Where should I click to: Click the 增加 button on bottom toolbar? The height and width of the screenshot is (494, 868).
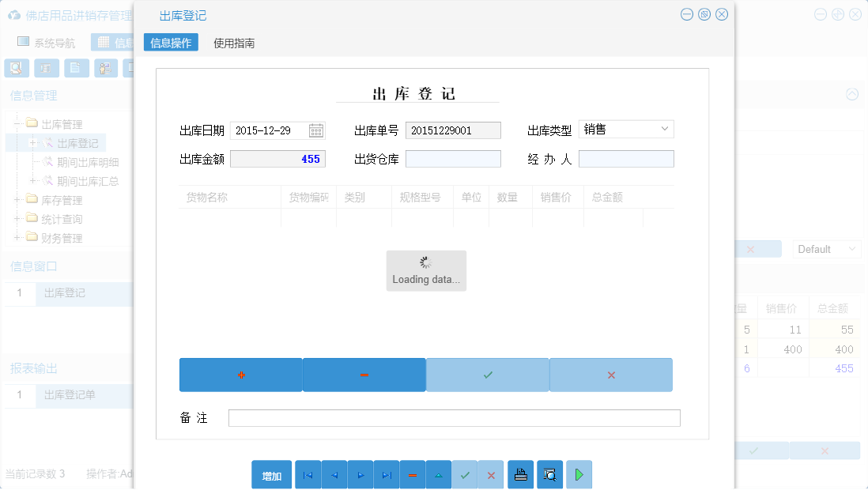pos(271,474)
